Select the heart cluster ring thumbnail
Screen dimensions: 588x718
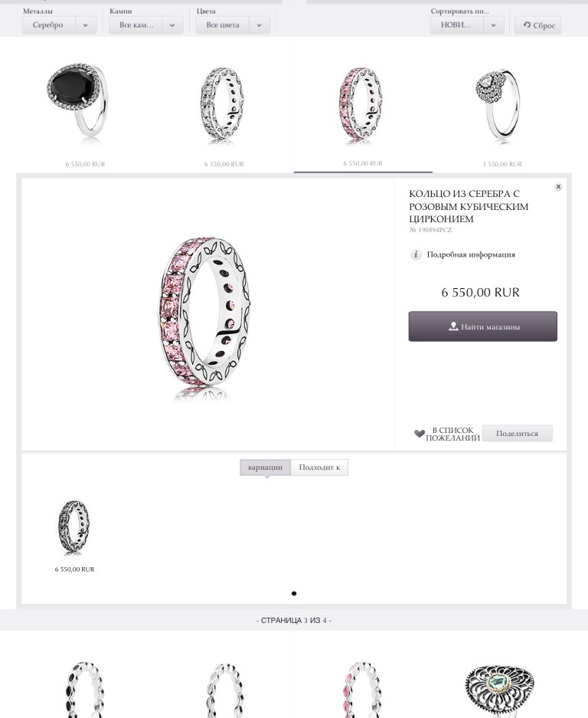coord(498,104)
